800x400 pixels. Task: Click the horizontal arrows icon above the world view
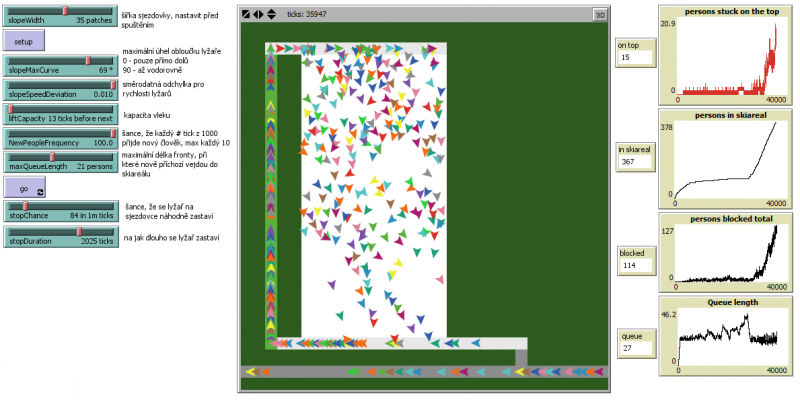tap(259, 15)
